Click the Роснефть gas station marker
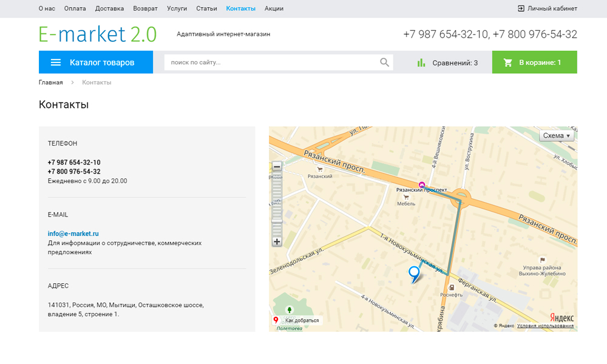Screen dimensions: 607x364 pos(452,288)
